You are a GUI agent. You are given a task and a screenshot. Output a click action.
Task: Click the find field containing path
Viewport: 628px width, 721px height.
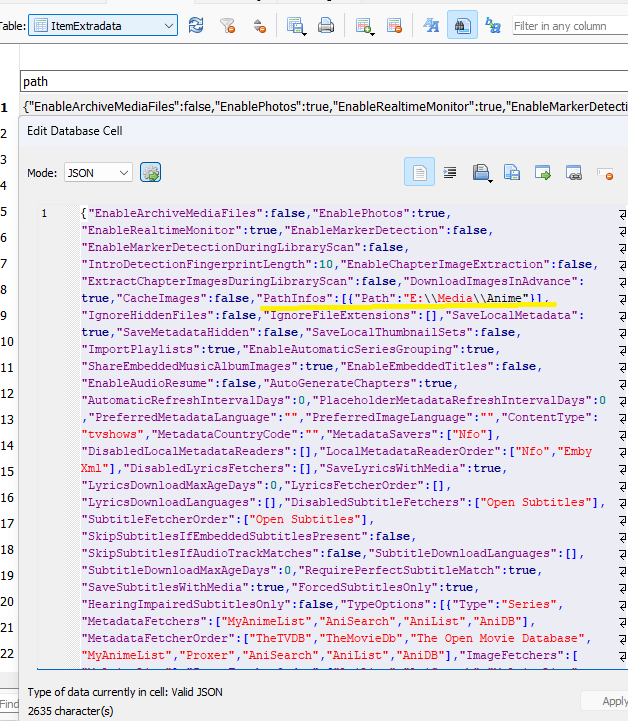(x=324, y=81)
